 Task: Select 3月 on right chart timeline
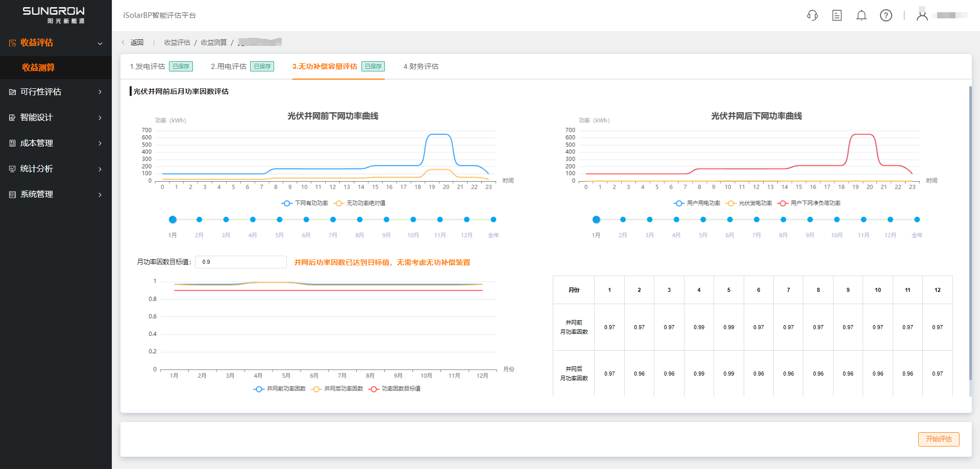click(x=649, y=219)
